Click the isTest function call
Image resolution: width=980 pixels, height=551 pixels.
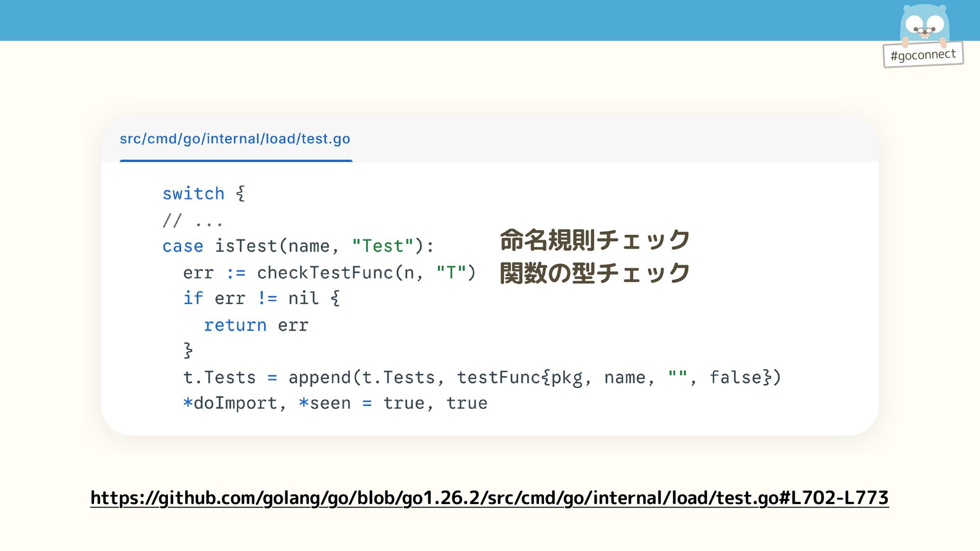pos(246,246)
